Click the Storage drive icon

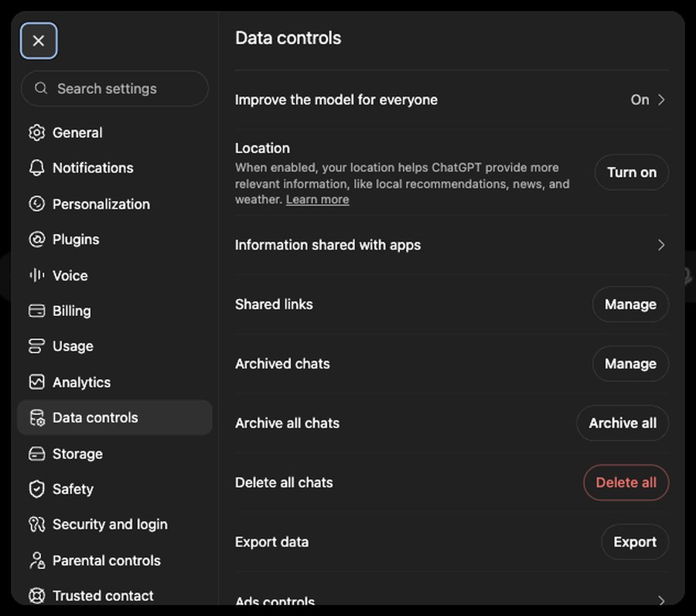tap(37, 454)
